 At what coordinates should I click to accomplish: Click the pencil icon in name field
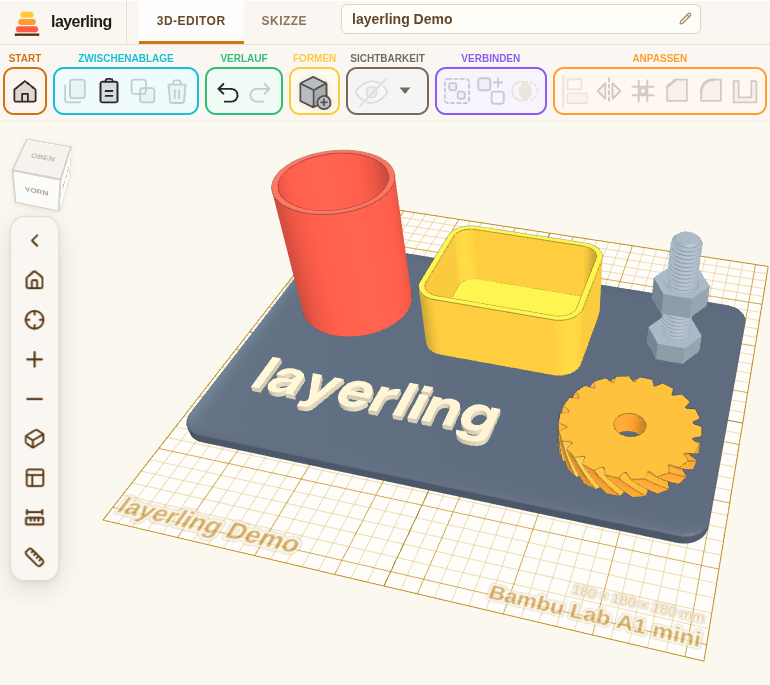pyautogui.click(x=685, y=19)
